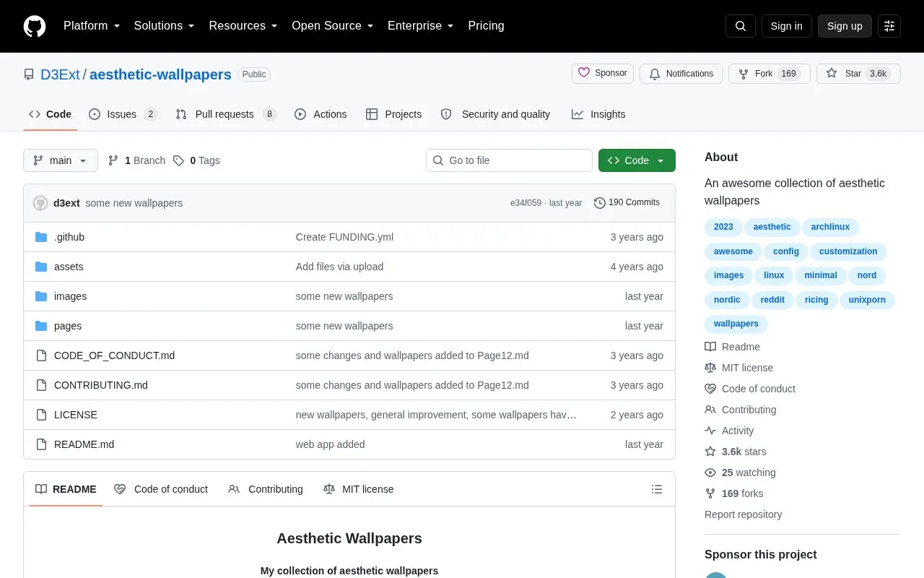Select the Contributing tab in README panel
The image size is (924, 578).
(x=266, y=489)
